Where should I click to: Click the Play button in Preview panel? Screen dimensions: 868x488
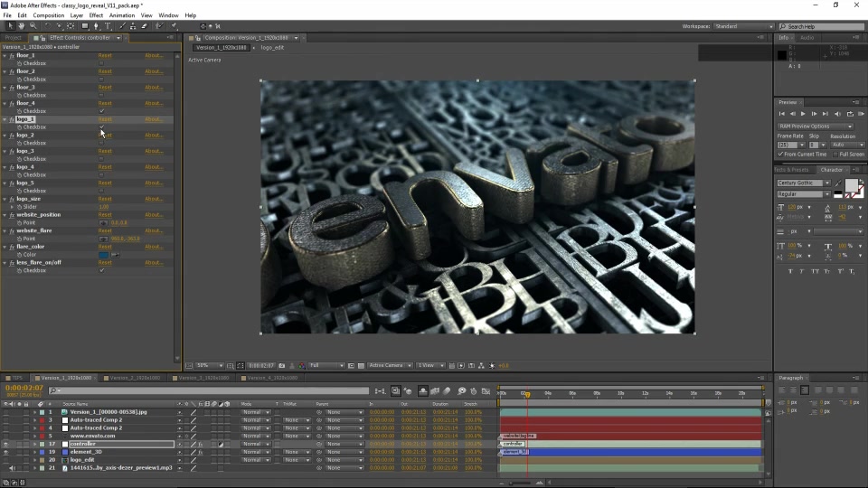(803, 114)
